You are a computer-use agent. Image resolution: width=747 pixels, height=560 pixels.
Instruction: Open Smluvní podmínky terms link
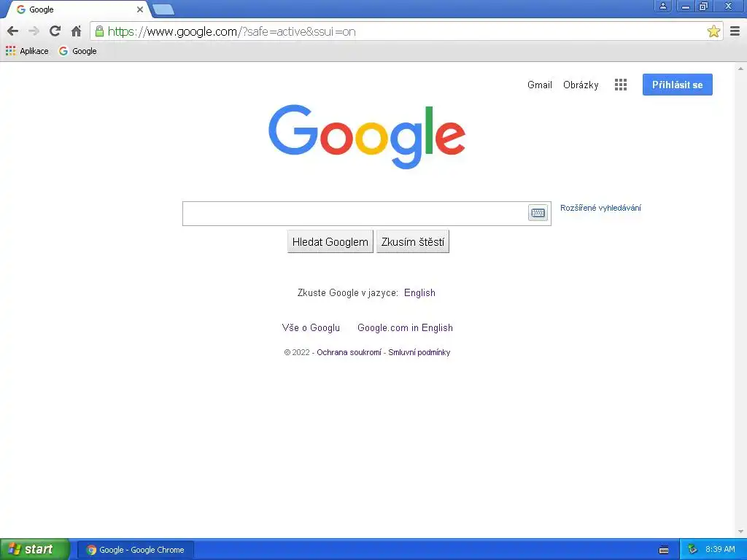click(x=419, y=352)
